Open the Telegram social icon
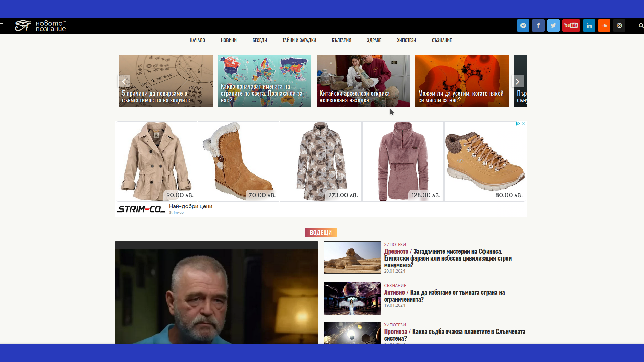This screenshot has width=644, height=362. point(523,26)
